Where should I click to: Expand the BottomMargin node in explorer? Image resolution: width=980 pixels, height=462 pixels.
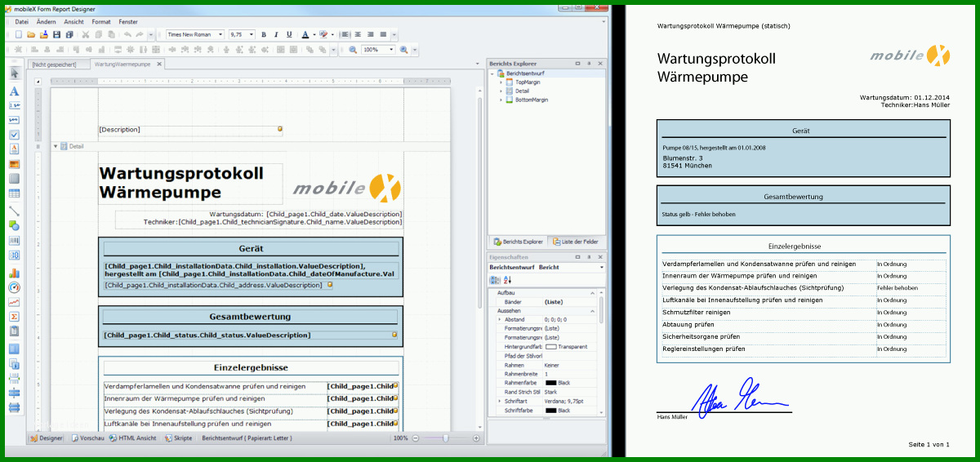[501, 100]
